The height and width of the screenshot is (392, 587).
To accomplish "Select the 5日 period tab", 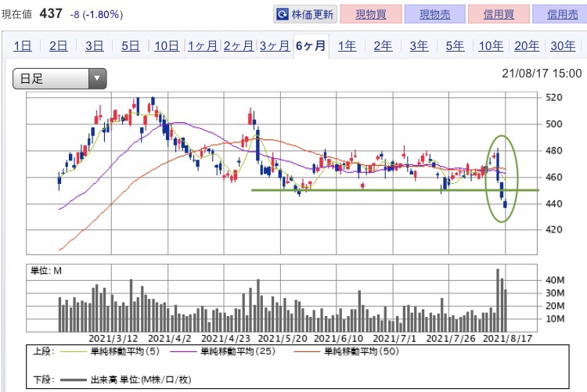I will coord(130,45).
